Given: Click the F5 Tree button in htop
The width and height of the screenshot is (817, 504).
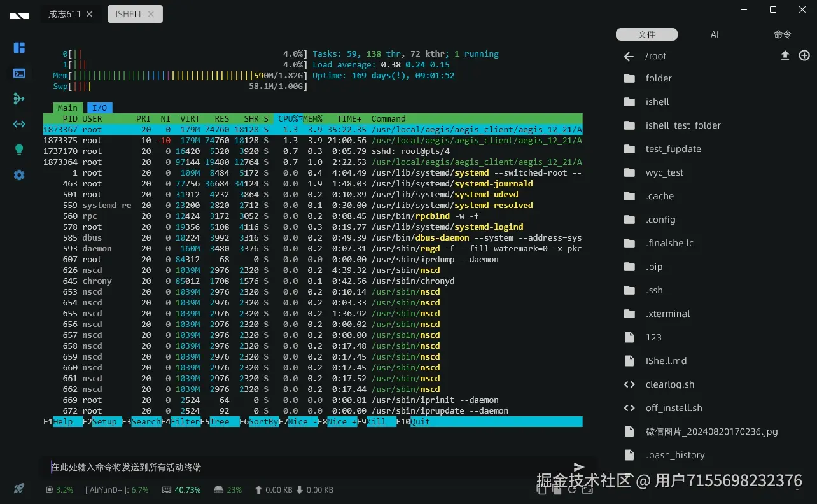Looking at the screenshot, I should 220,422.
